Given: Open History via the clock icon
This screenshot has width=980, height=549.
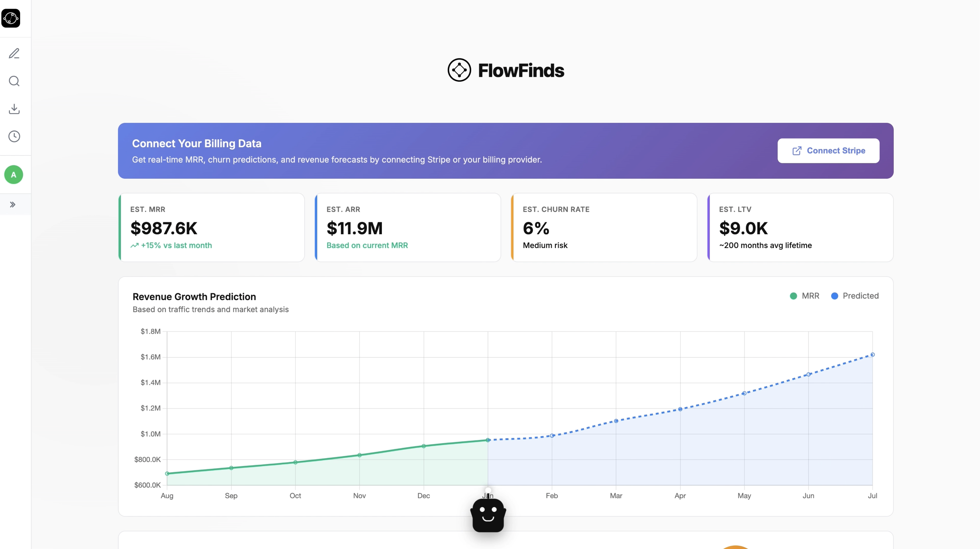Looking at the screenshot, I should pos(14,136).
